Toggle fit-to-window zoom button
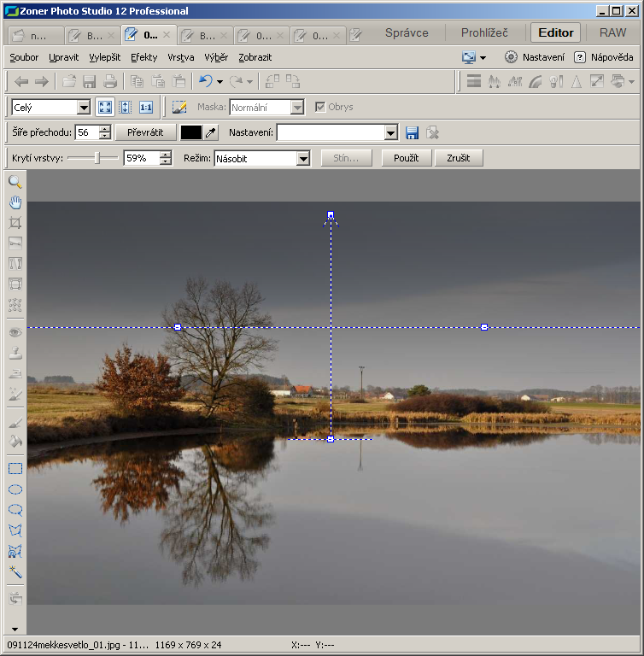This screenshot has width=644, height=656. 105,108
